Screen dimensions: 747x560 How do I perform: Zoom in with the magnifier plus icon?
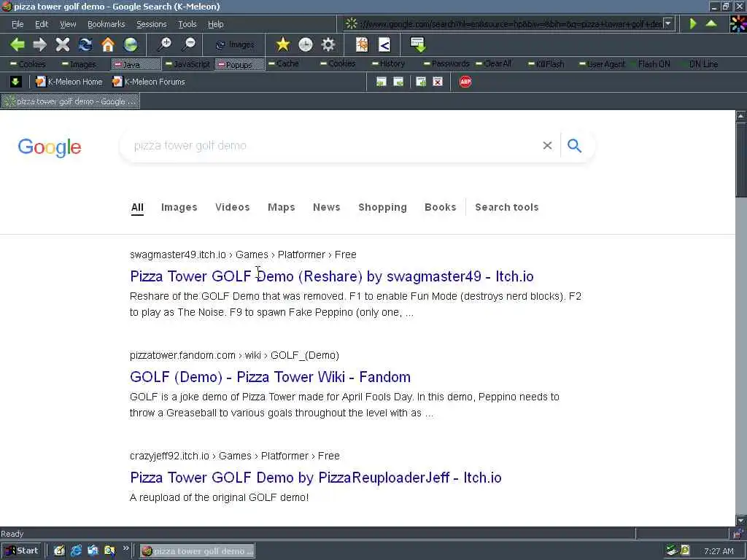[165, 44]
